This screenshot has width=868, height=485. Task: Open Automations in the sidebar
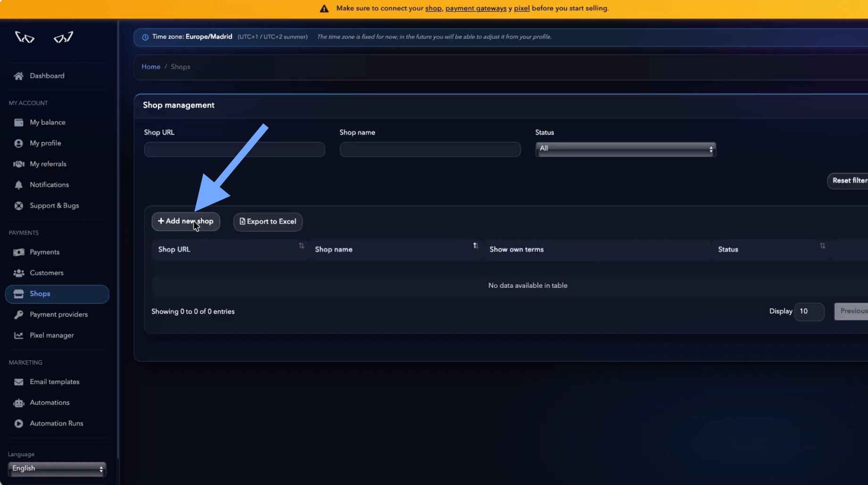[x=50, y=403]
